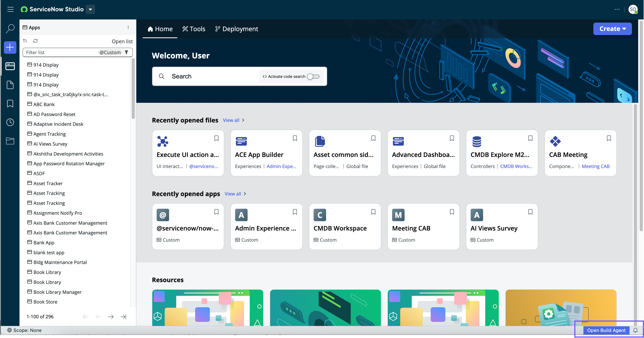This screenshot has width=644, height=338.
Task: Open the first Resources thumbnail card
Action: point(207,308)
